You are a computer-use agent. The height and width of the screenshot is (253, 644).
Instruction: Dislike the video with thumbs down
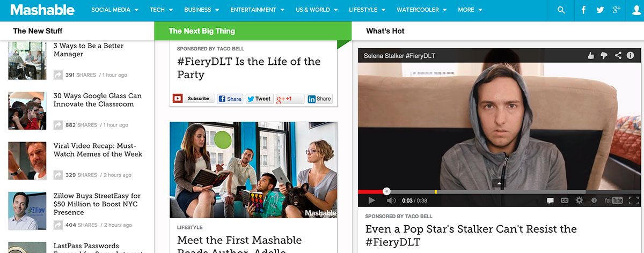pyautogui.click(x=604, y=55)
